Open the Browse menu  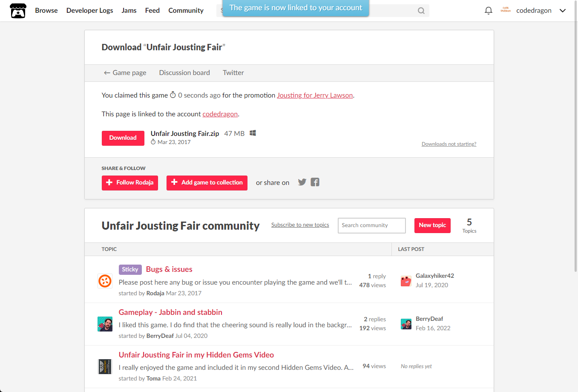(x=46, y=11)
